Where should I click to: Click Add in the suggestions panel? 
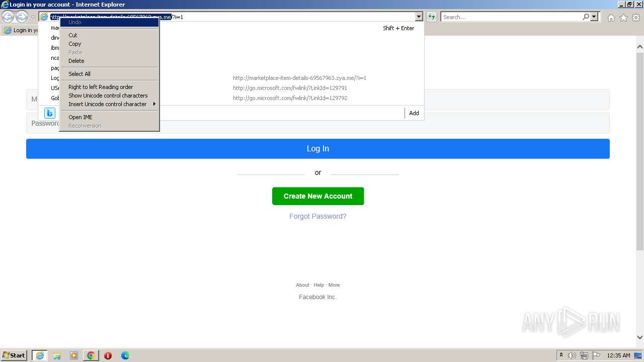click(414, 113)
